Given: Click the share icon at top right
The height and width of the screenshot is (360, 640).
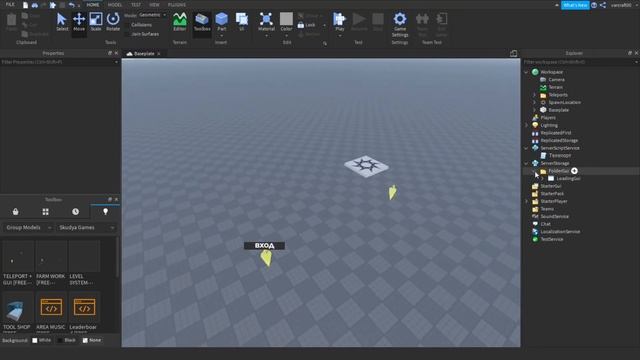Looking at the screenshot, I should tap(603, 5).
